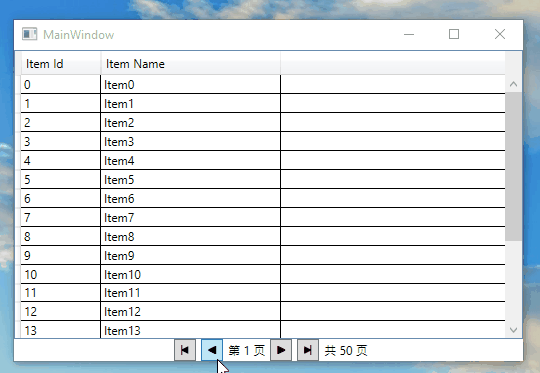
Task: Click Item Id cell with value 3
Action: click(x=61, y=141)
